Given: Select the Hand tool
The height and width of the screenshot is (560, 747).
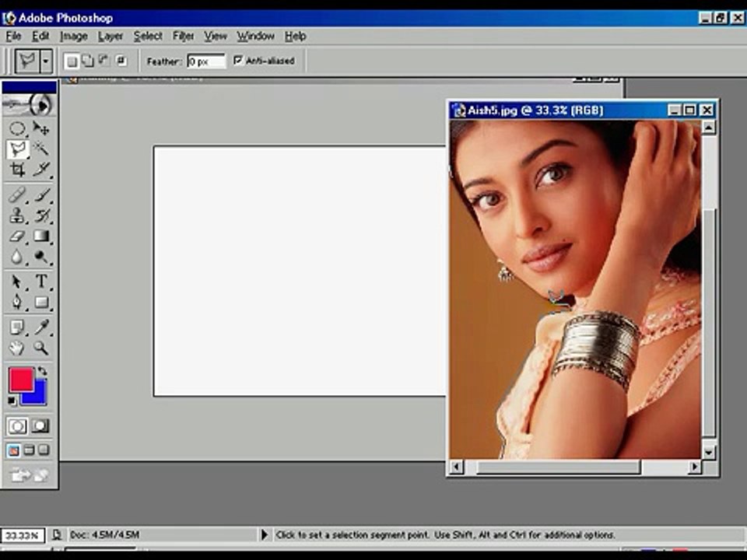Looking at the screenshot, I should pos(17,348).
